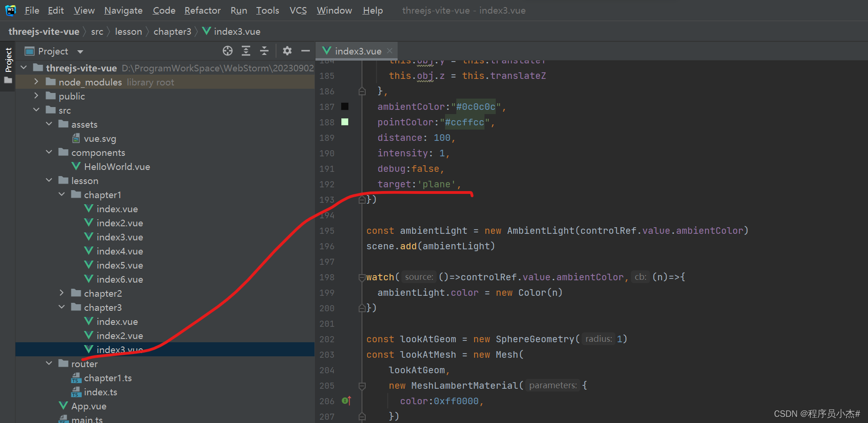Expand the public folder
868x423 pixels.
coord(37,96)
